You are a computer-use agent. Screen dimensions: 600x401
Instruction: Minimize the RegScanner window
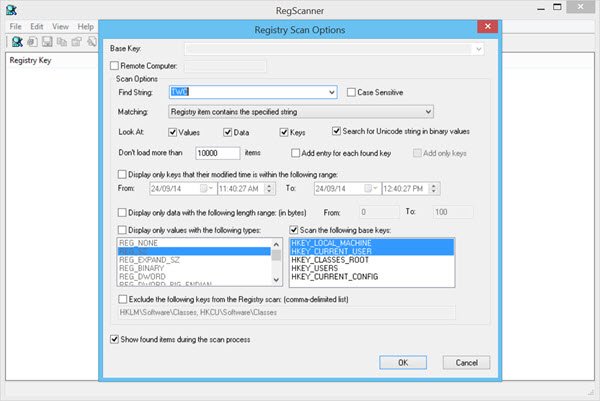pyautogui.click(x=541, y=9)
